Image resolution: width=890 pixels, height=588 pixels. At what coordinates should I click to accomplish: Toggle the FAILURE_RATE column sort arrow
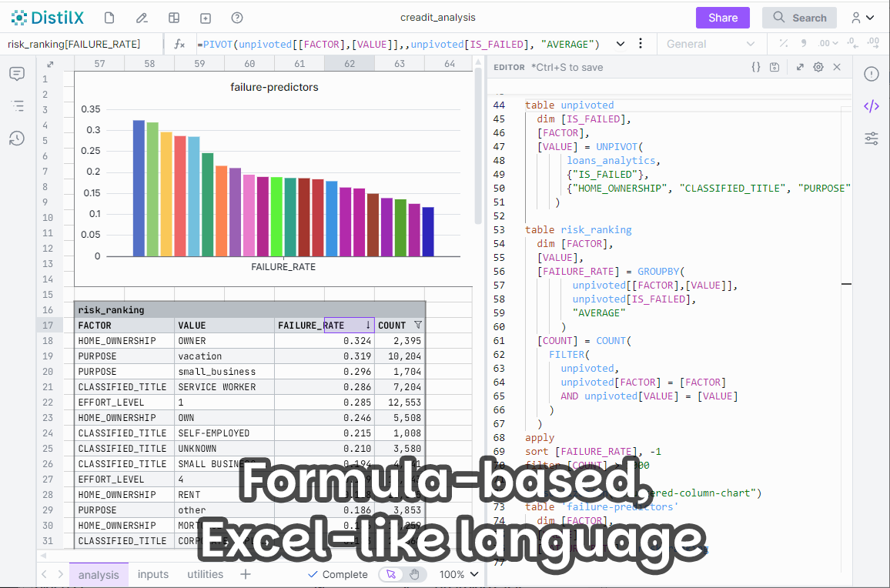click(368, 326)
